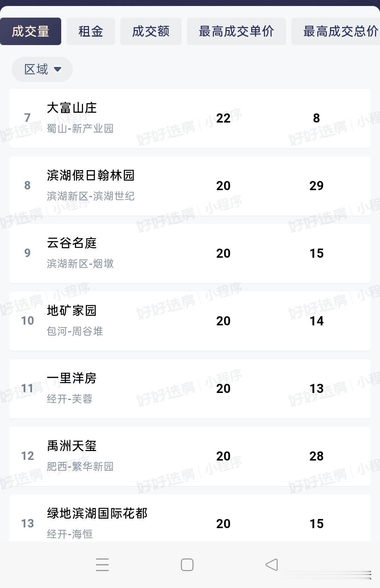Open the 成交额 tab
Image resolution: width=380 pixels, height=588 pixels.
pyautogui.click(x=151, y=31)
